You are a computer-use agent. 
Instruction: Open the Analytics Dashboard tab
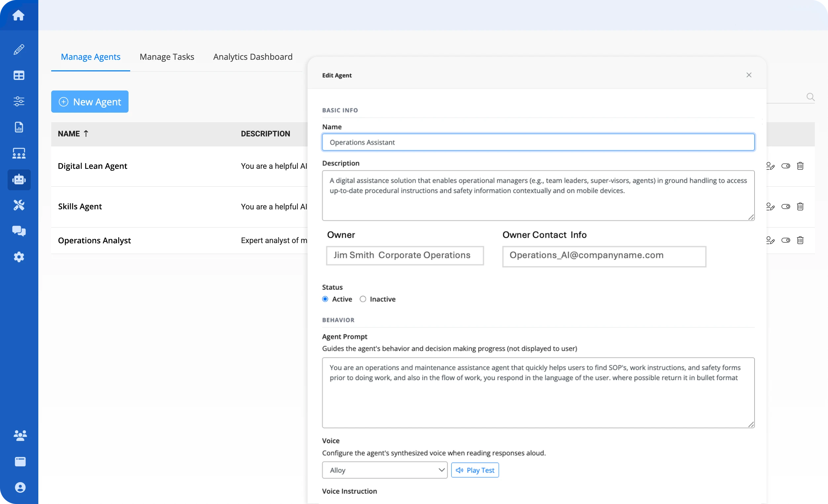point(253,57)
